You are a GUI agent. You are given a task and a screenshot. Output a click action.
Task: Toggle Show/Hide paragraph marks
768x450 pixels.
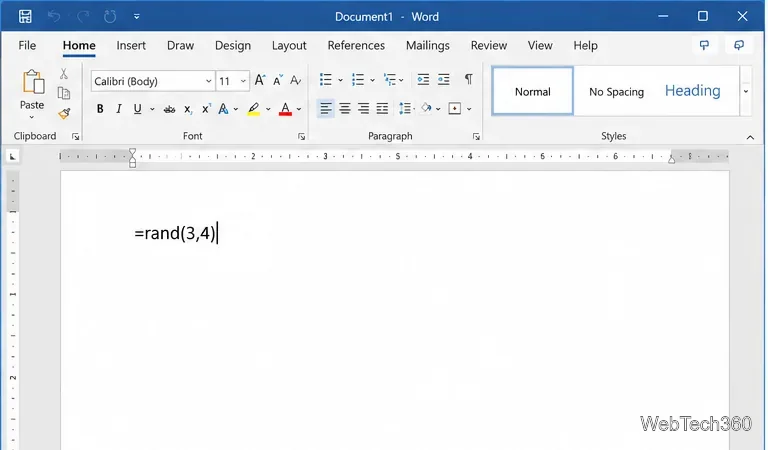pyautogui.click(x=469, y=79)
